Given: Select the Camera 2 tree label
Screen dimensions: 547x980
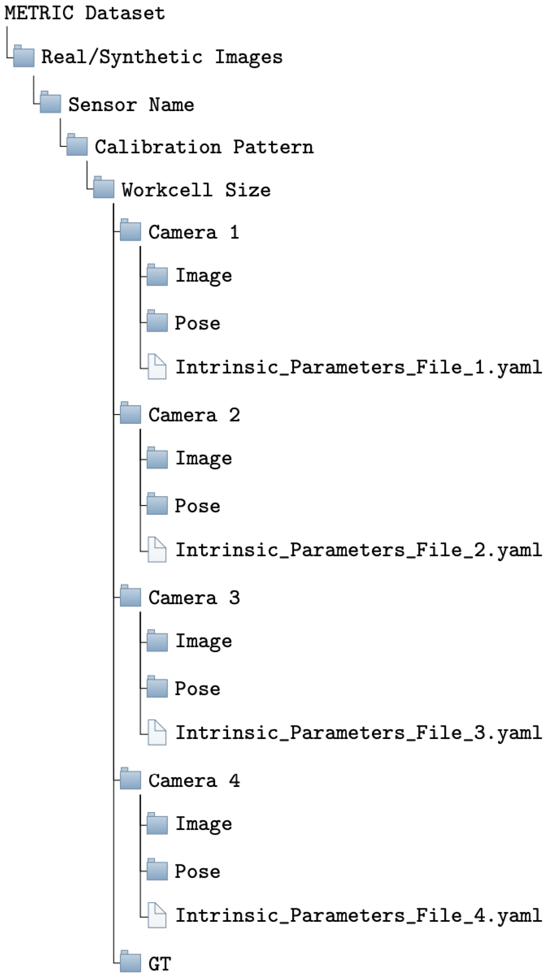Looking at the screenshot, I should tap(194, 415).
